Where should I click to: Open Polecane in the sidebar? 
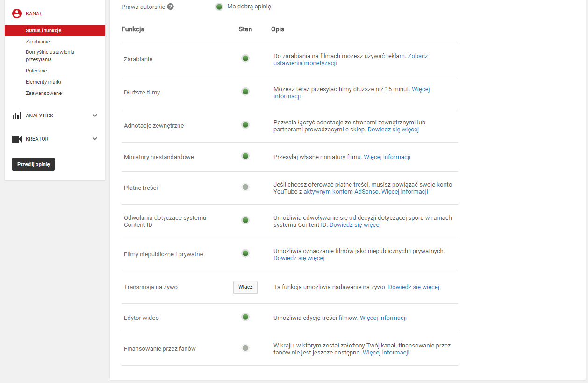[x=36, y=71]
